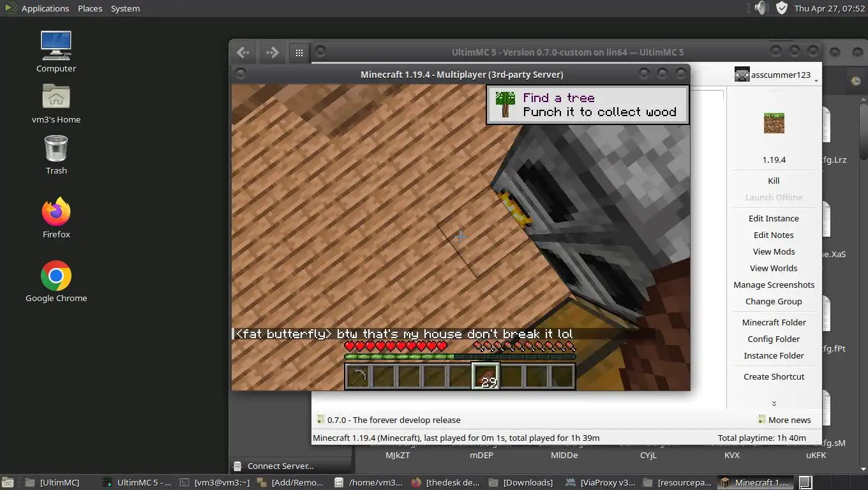Click the workspace switcher in bottom panel
This screenshot has height=490, width=868.
805,482
